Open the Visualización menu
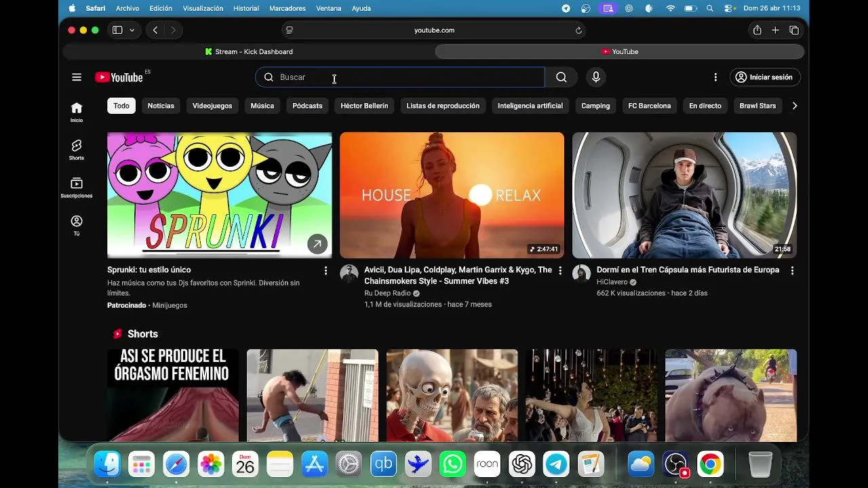The width and height of the screenshot is (868, 488). [203, 8]
